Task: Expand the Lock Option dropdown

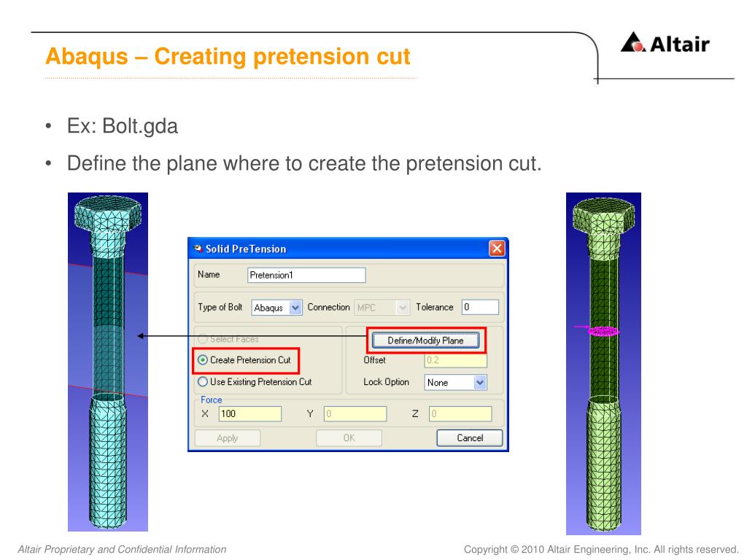Action: (455, 382)
